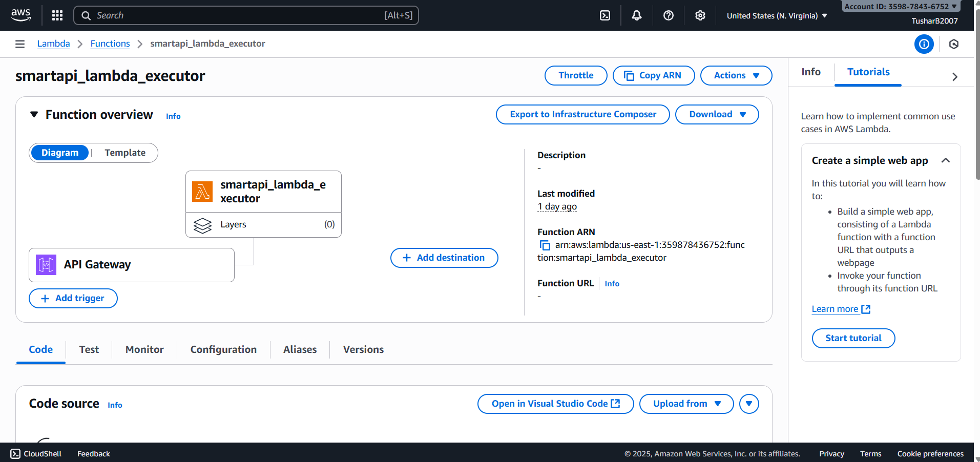Click the hexagon icon beside the info icon

[954, 44]
